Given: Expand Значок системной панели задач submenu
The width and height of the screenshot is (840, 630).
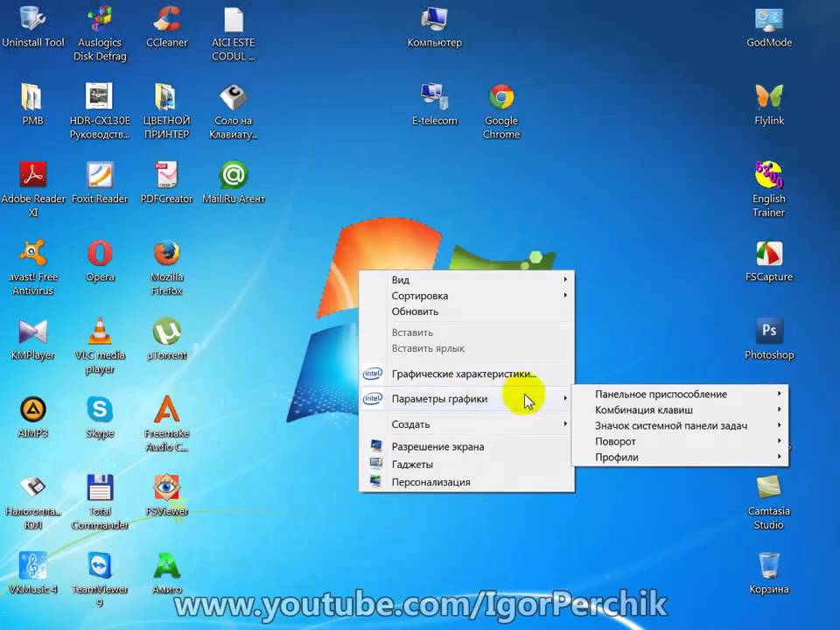Looking at the screenshot, I should tap(681, 425).
